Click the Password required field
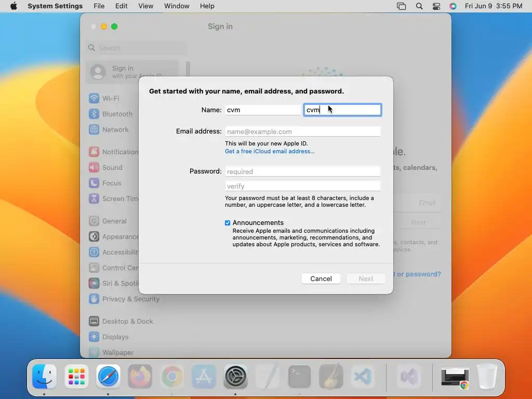532x399 pixels. click(303, 171)
